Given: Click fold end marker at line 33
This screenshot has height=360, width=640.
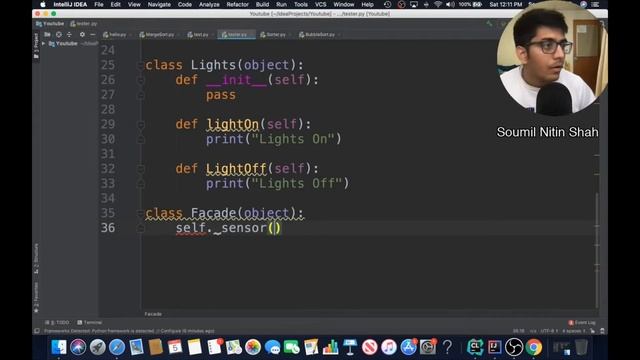Looking at the screenshot, I should click(140, 184).
